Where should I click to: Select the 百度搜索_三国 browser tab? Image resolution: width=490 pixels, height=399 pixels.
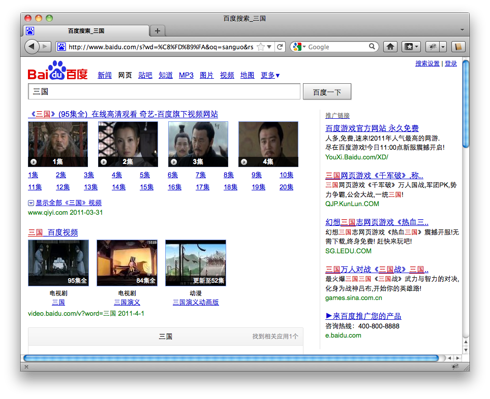86,31
